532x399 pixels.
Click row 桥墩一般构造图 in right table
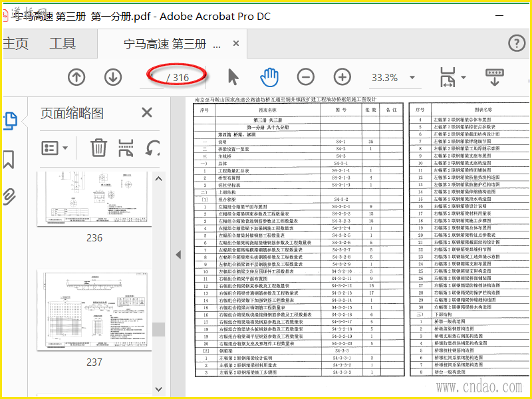469,321
